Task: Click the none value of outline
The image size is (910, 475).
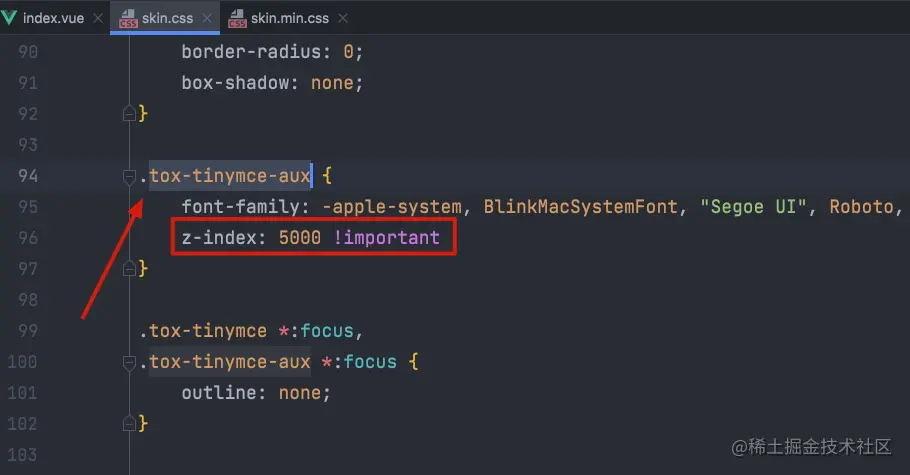Action: click(x=299, y=393)
